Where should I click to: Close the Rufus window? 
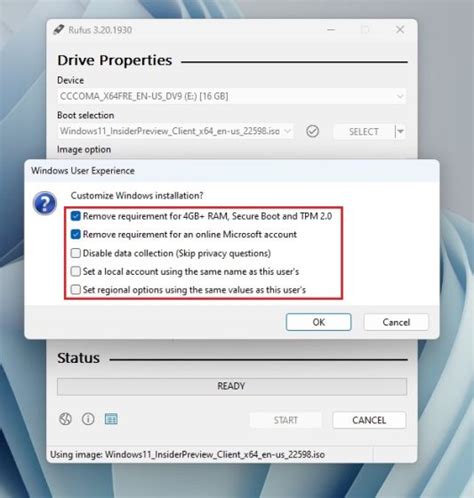click(x=400, y=30)
